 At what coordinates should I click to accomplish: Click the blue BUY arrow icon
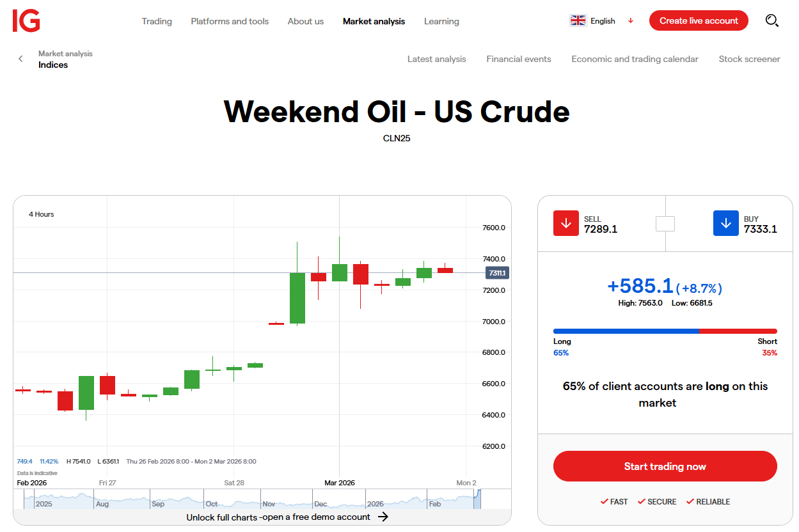pyautogui.click(x=726, y=223)
